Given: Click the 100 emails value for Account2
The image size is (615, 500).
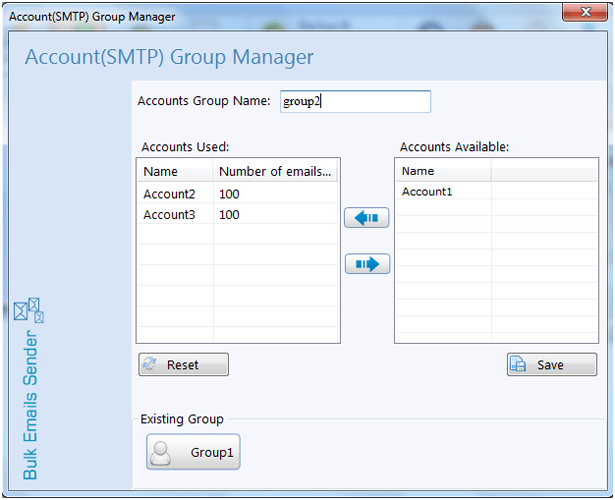Looking at the screenshot, I should coord(229,194).
